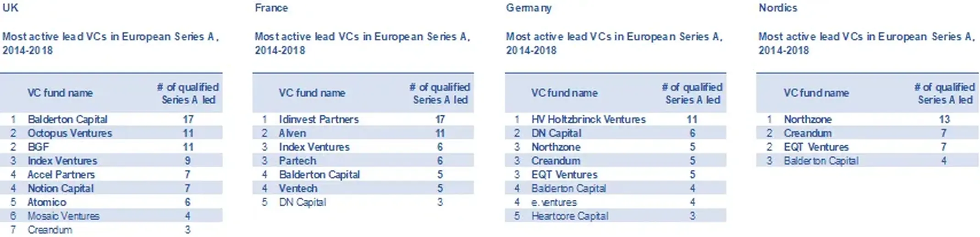Click Balderton Capital in UK table
980x237 pixels.
67,119
